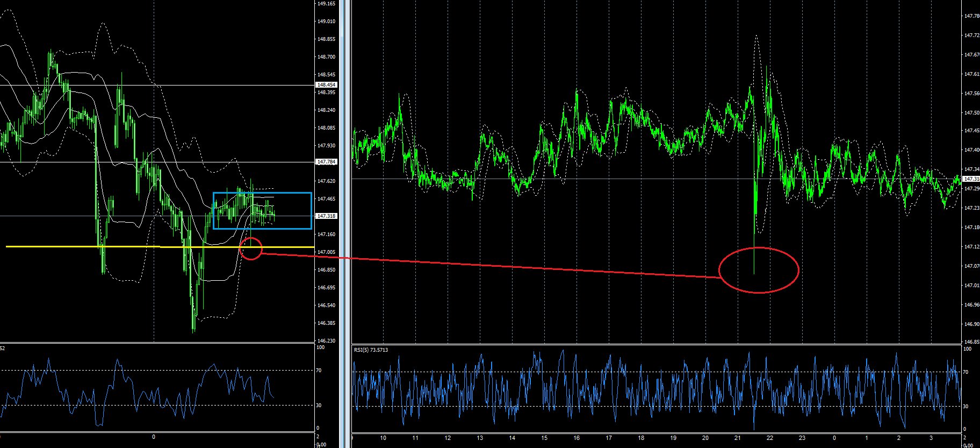Click the 149.010 price scale value

(326, 22)
